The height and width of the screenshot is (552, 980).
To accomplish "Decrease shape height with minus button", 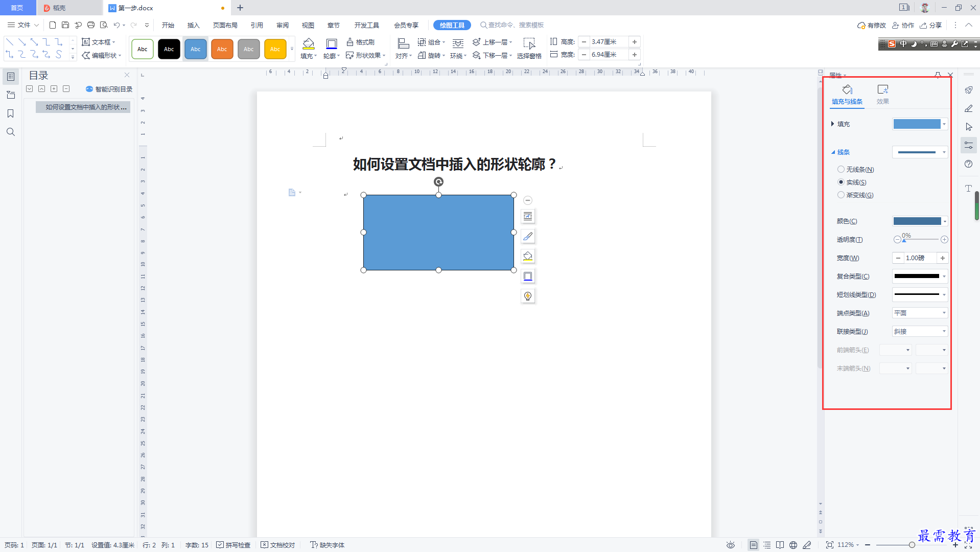I will click(584, 42).
